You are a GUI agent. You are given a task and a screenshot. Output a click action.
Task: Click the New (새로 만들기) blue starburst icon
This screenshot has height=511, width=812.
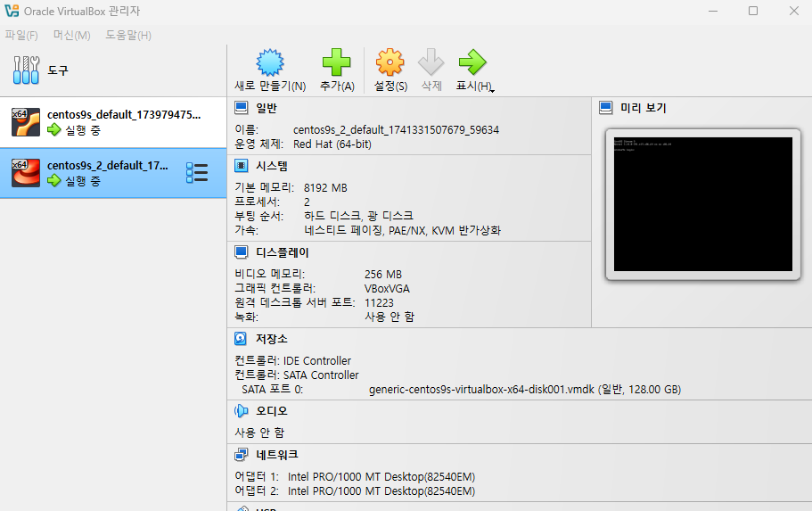270,62
